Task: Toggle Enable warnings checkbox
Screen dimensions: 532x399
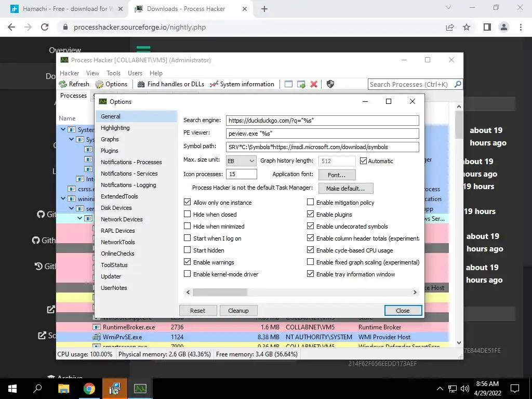Action: [x=187, y=262]
